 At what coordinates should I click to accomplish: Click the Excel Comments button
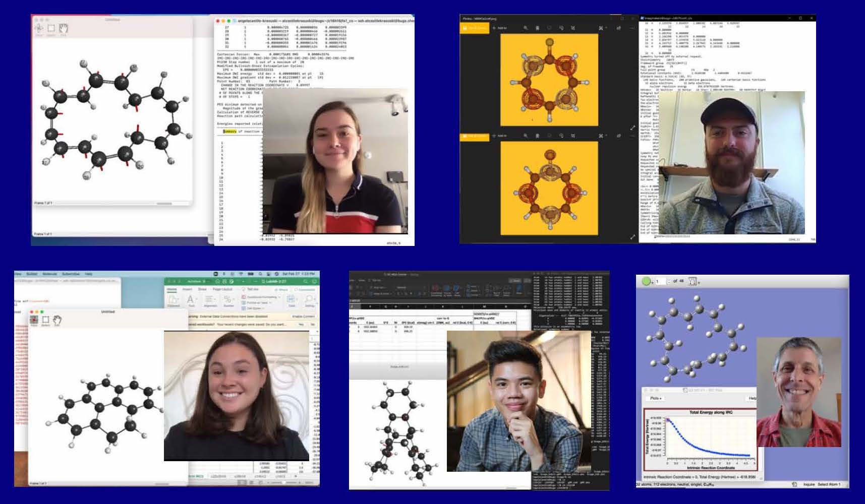coord(304,290)
